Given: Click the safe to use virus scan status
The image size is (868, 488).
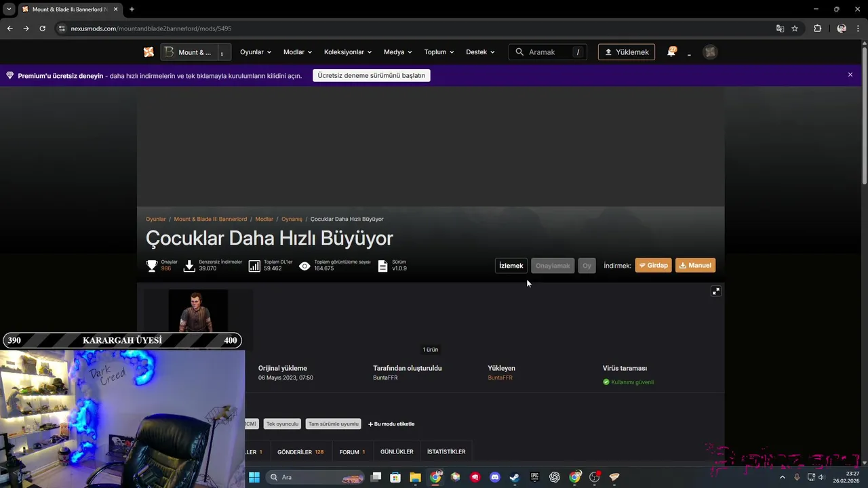Looking at the screenshot, I should (628, 382).
